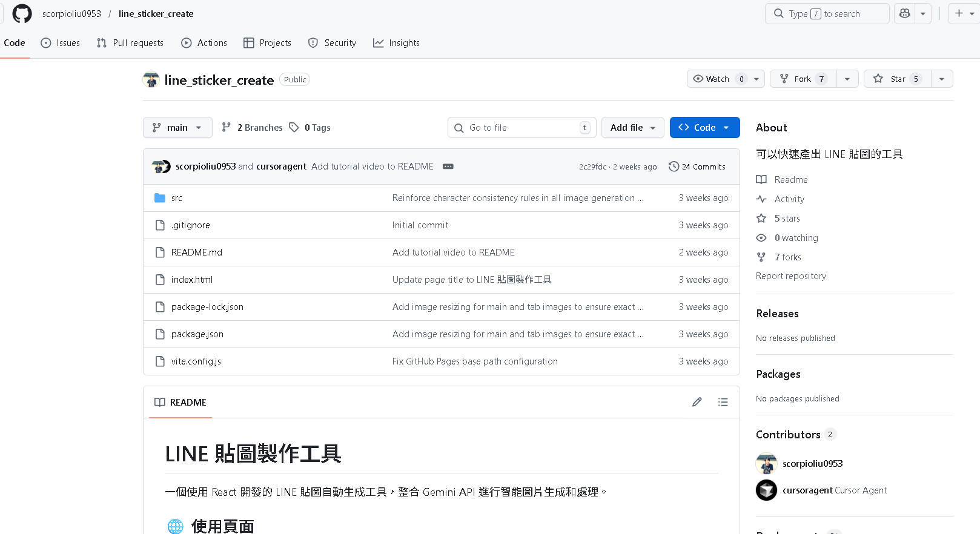Click the 'Add tutorial video to README' header commit
The width and height of the screenshot is (980, 534).
click(x=372, y=166)
